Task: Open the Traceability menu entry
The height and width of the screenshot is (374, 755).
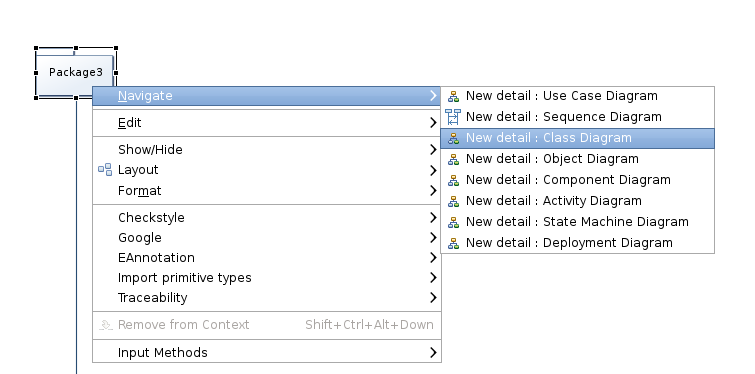Action: click(x=267, y=298)
